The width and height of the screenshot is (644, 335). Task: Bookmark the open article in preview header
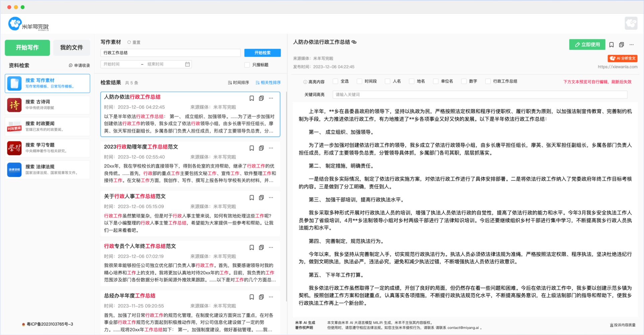[x=612, y=45]
